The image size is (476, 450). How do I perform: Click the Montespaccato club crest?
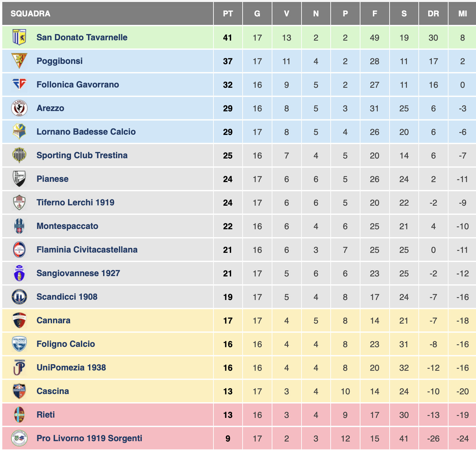click(x=19, y=226)
